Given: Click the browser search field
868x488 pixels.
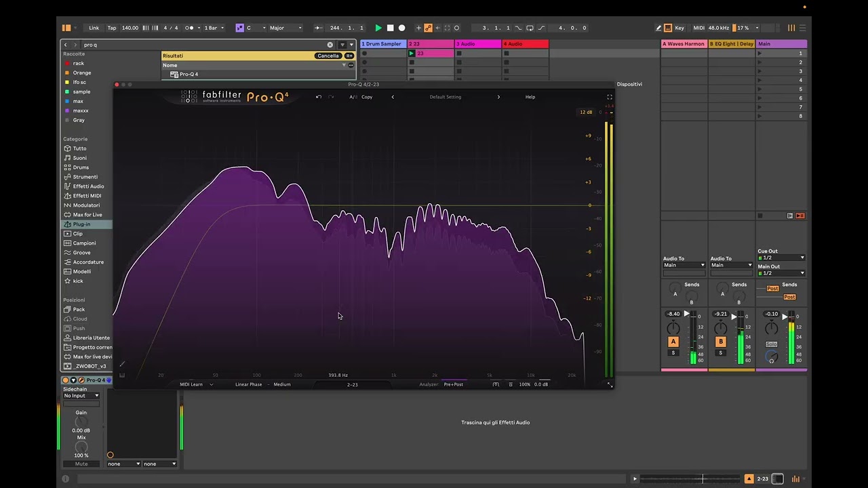Looking at the screenshot, I should coord(203,45).
